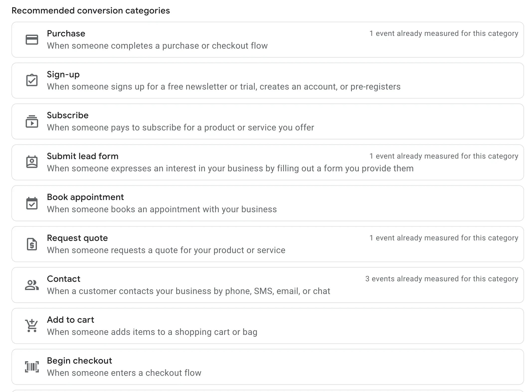This screenshot has width=532, height=392.
Task: Click the Request quote dollar document icon
Action: (32, 244)
